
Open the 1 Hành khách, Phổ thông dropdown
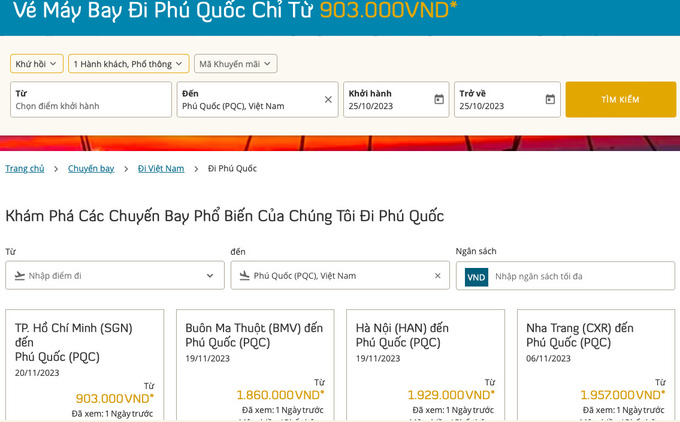[128, 64]
